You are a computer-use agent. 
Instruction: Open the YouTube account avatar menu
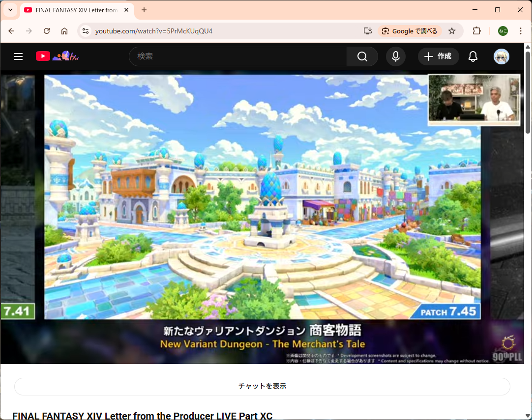coord(502,56)
